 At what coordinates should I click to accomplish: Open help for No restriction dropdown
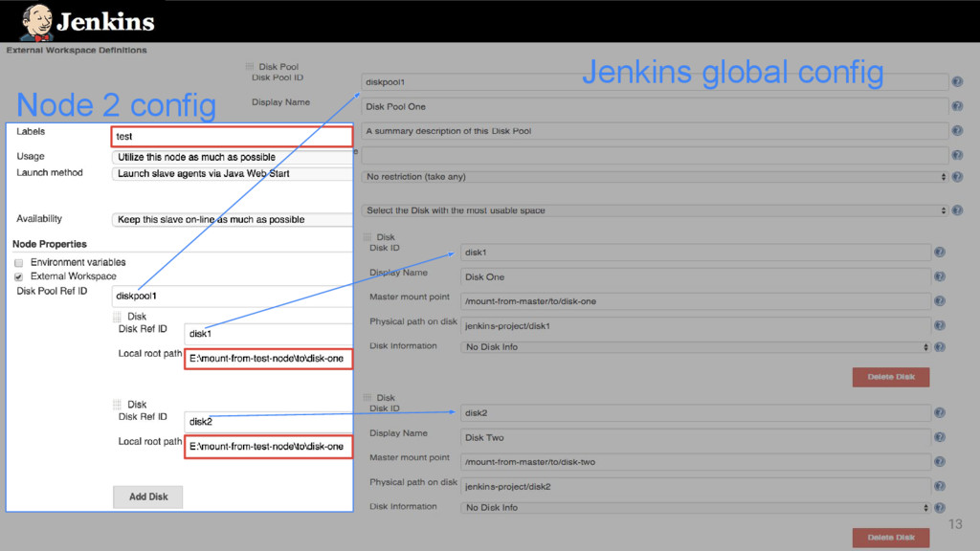957,177
